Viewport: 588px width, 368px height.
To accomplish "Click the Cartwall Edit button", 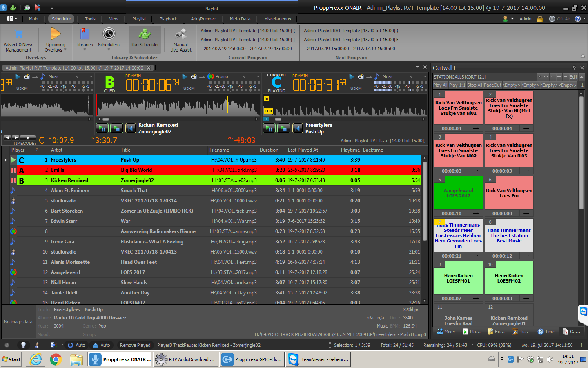I will click(573, 77).
